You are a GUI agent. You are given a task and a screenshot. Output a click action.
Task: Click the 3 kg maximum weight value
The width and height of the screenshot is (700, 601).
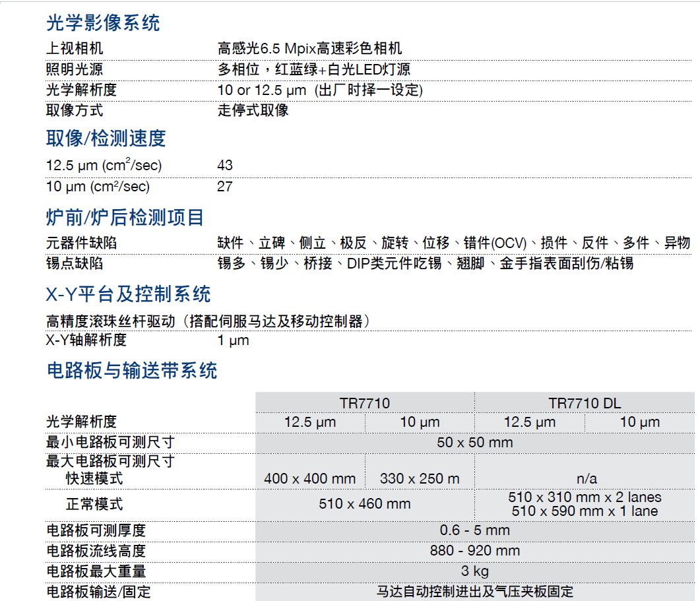(474, 571)
